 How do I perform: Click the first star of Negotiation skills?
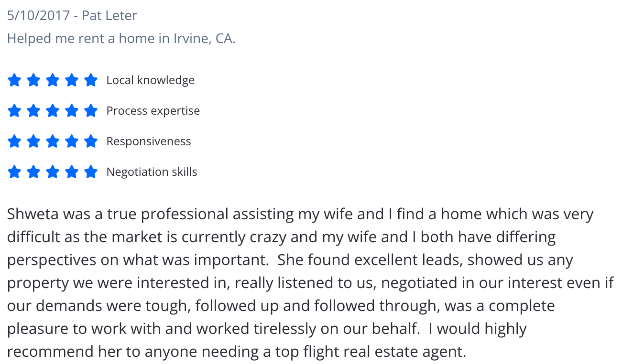click(x=14, y=172)
